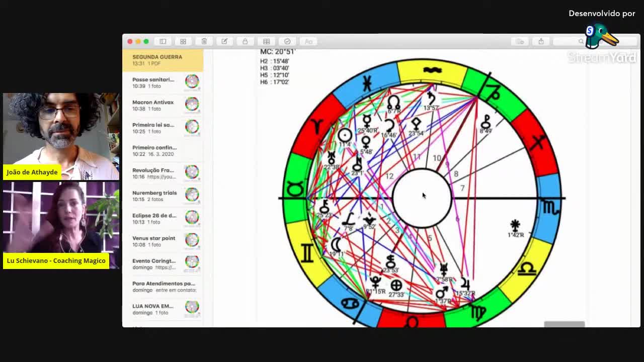Viewport: 644px width, 362px height.
Task: Open the Passe sanitari... note
Action: (163, 82)
